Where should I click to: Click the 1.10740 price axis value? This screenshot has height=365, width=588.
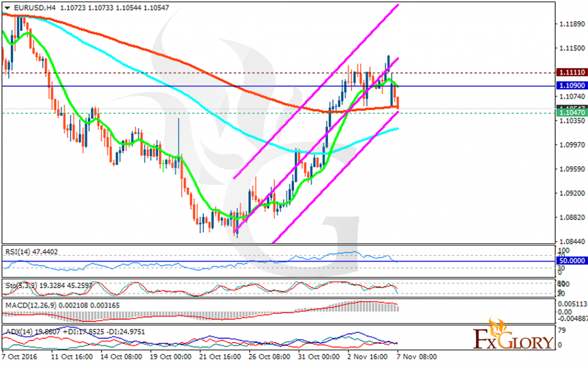point(572,96)
